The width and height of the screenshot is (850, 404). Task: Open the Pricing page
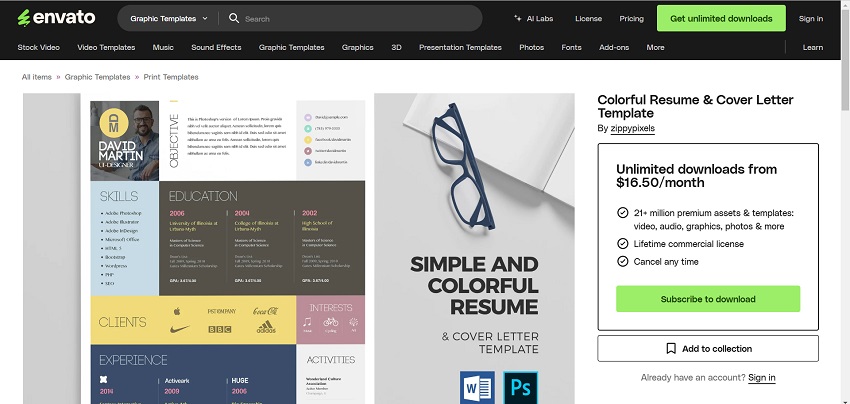[x=632, y=18]
